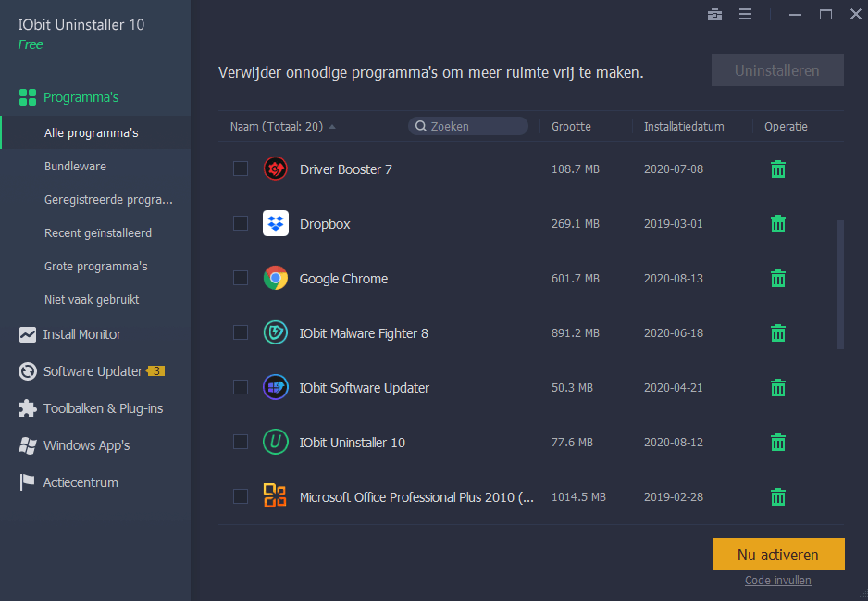Click the IObit Malware Fighter 8 shield icon
868x601 pixels.
pyautogui.click(x=275, y=332)
